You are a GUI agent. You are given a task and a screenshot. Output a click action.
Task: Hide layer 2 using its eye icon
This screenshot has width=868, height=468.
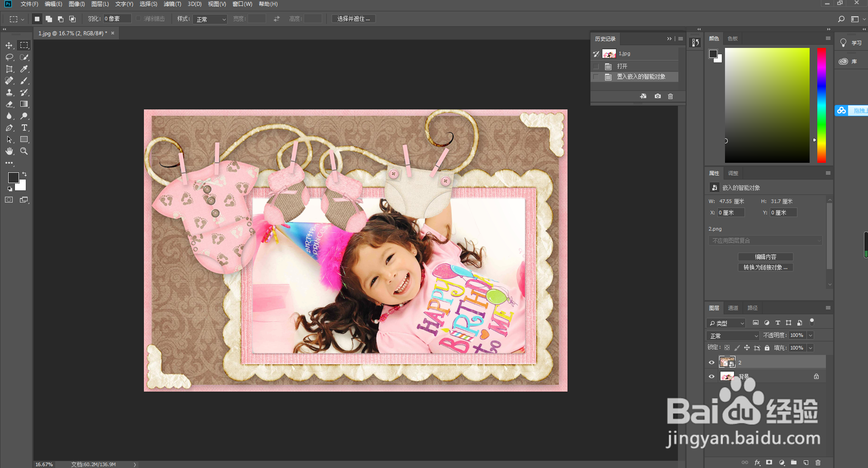(711, 362)
